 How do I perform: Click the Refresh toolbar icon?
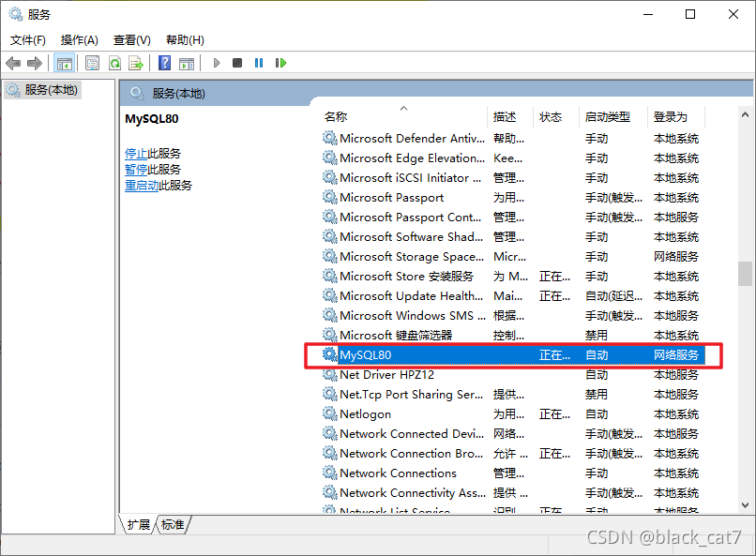(x=114, y=63)
